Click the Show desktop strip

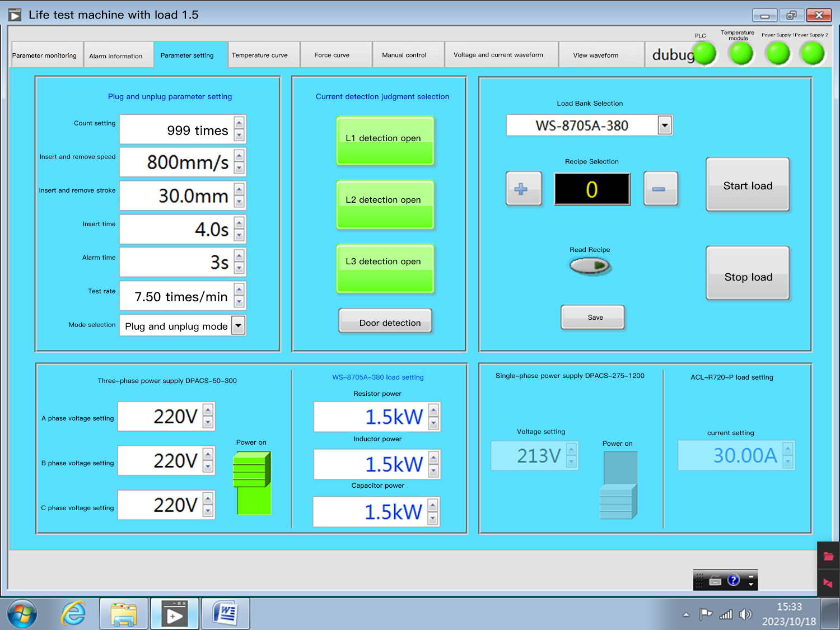coord(830,614)
